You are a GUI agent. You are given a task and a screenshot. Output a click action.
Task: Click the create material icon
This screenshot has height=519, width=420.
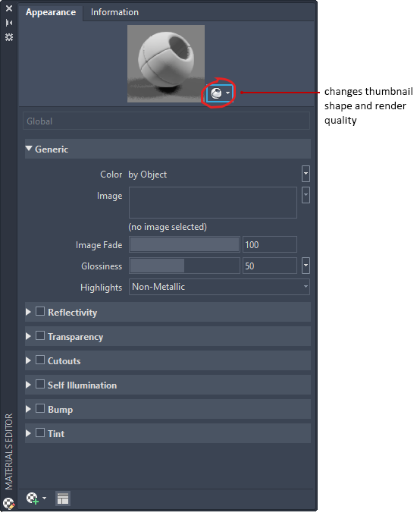tap(33, 499)
